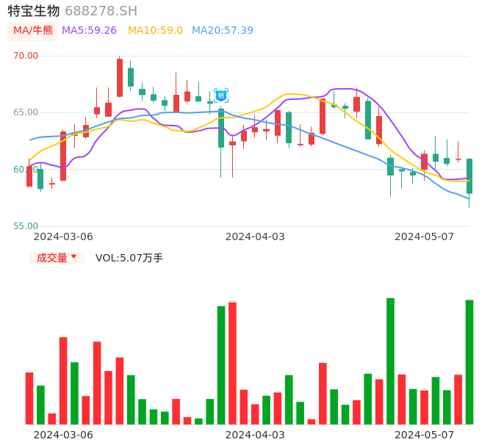Click the tallest red volume bar
This screenshot has width=504, height=445.
pos(232,363)
